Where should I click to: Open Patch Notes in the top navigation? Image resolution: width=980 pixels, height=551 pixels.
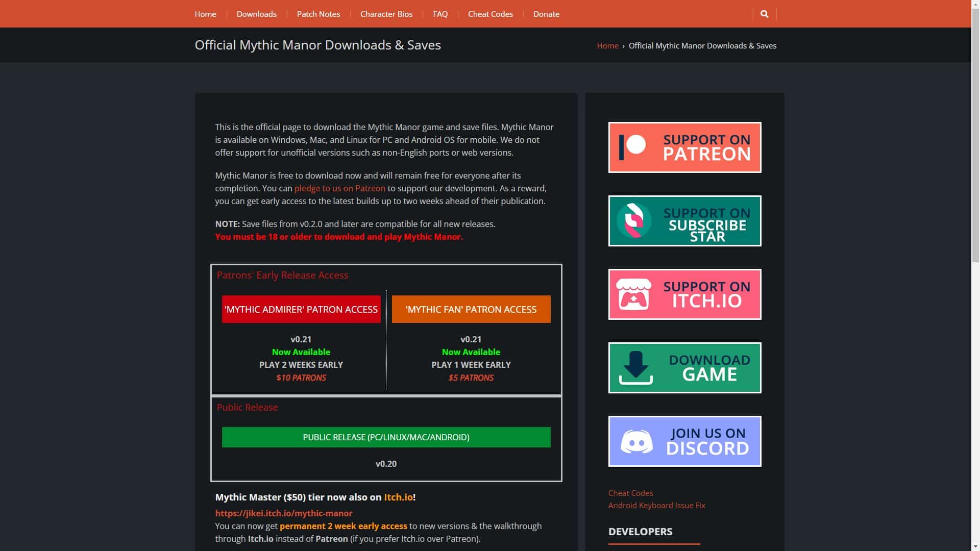[318, 14]
